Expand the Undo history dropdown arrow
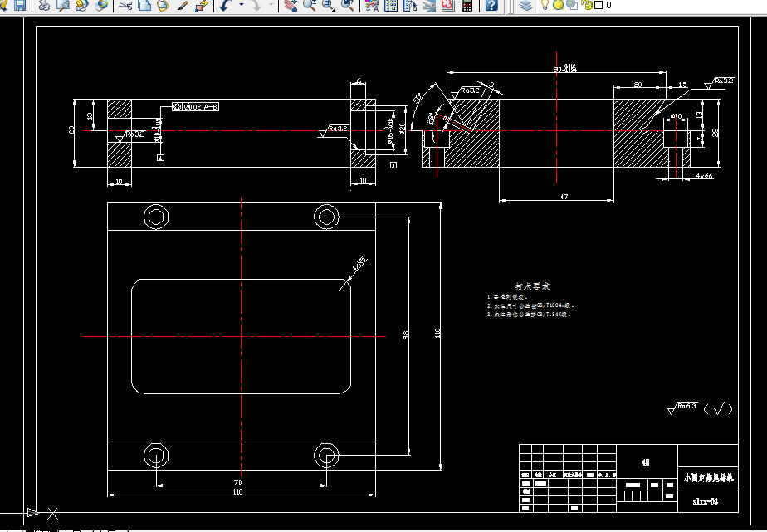The height and width of the screenshot is (532, 767). (x=242, y=5)
